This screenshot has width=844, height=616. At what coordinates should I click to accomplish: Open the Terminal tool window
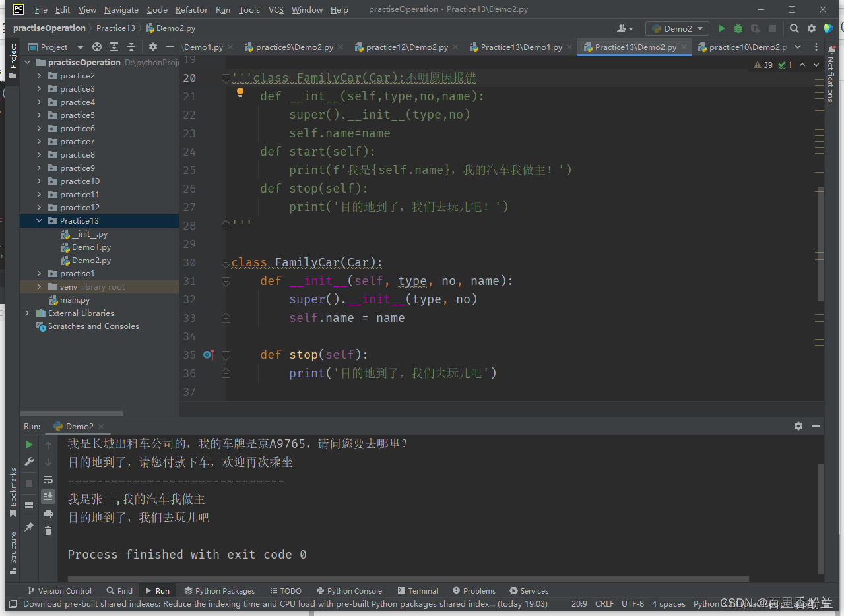tap(418, 591)
